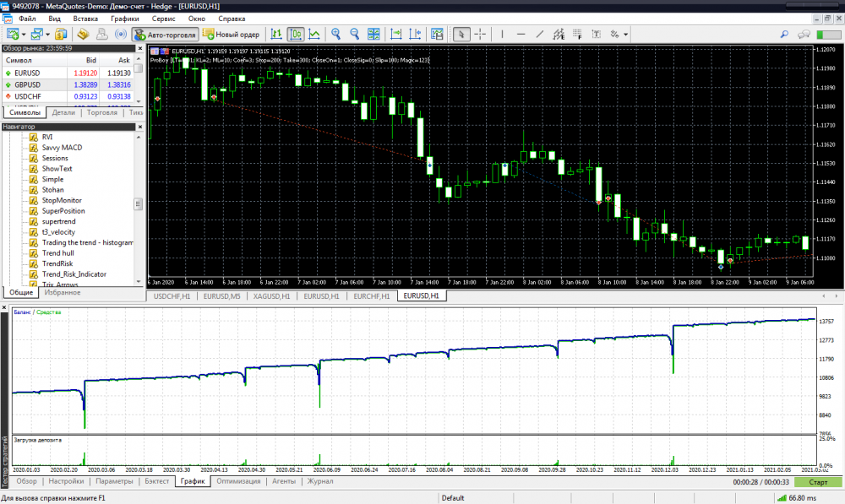The height and width of the screenshot is (504, 845).
Task: Open search with the magnifier icon
Action: click(x=784, y=35)
